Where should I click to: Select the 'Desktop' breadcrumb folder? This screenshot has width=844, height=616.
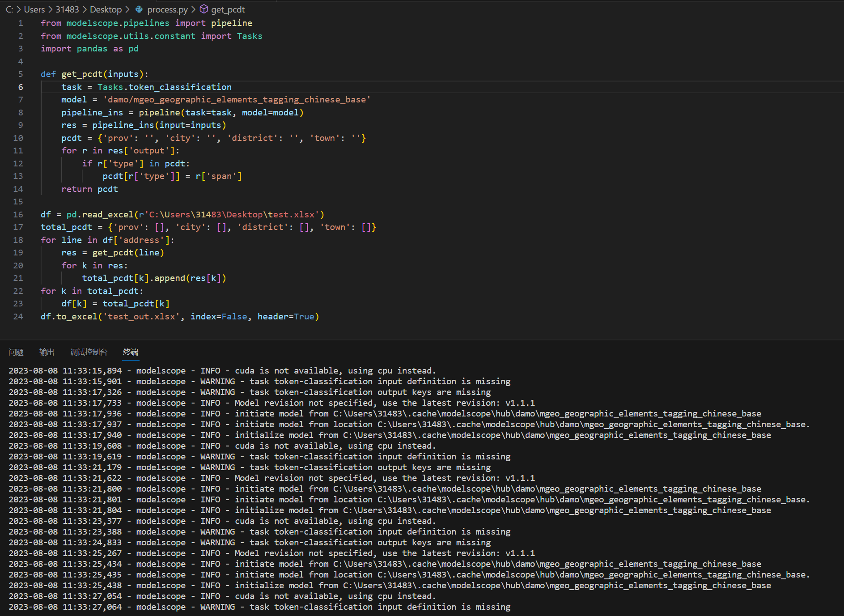tap(106, 9)
